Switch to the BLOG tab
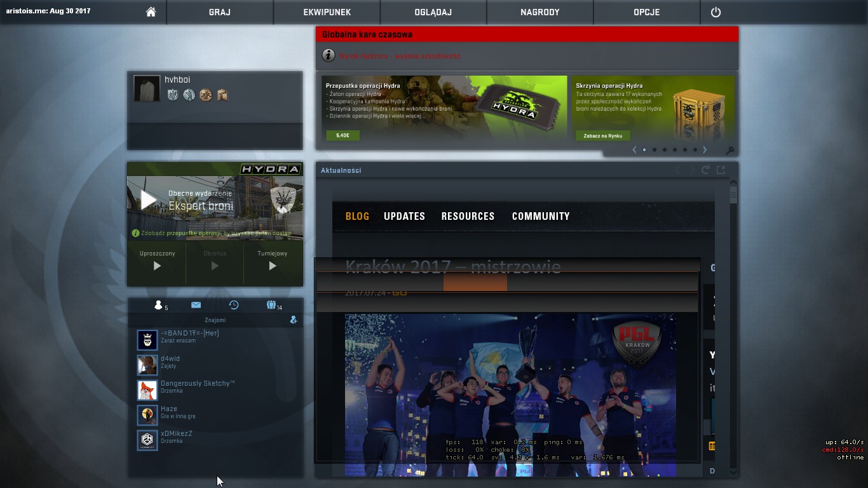868x488 pixels. point(357,216)
